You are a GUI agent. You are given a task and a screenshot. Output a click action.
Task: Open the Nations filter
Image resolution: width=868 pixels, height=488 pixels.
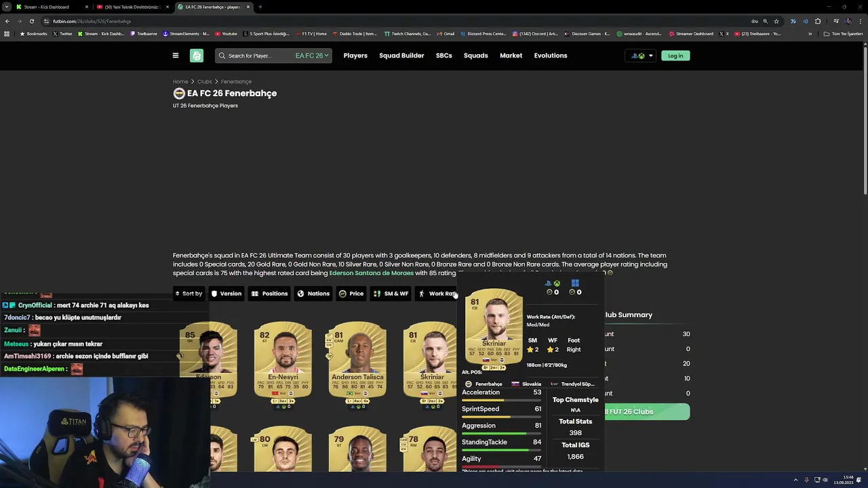pos(313,293)
